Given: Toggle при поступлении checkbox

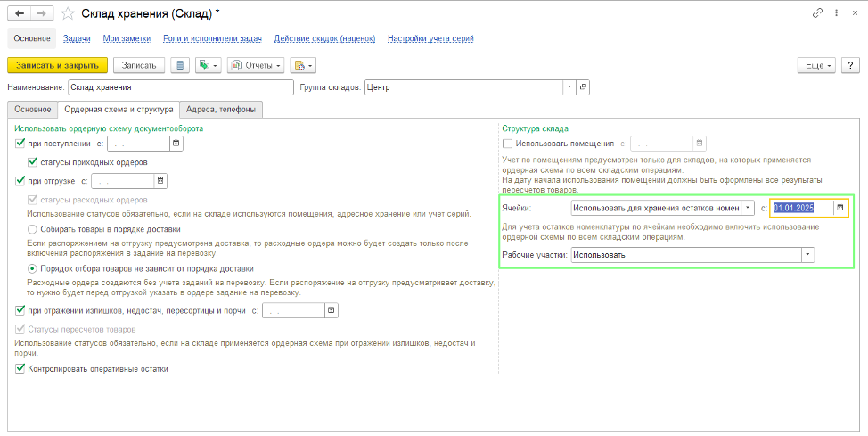Looking at the screenshot, I should (20, 144).
